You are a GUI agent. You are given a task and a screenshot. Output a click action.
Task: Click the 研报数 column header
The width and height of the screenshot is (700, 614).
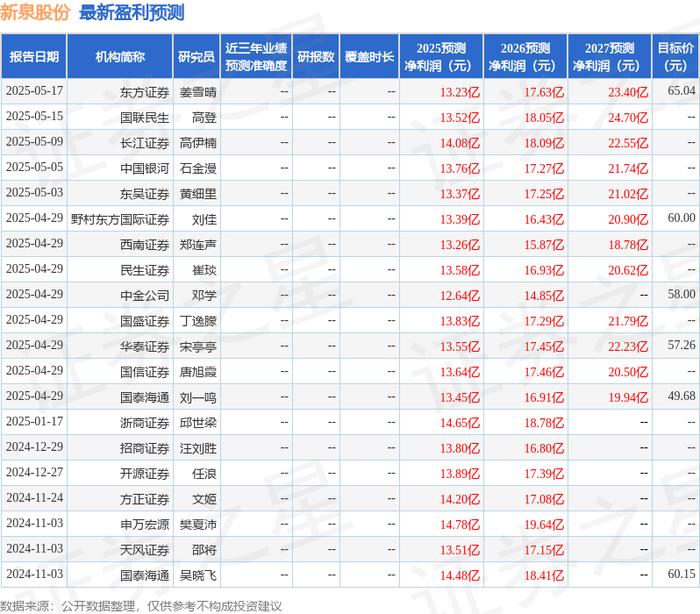316,57
